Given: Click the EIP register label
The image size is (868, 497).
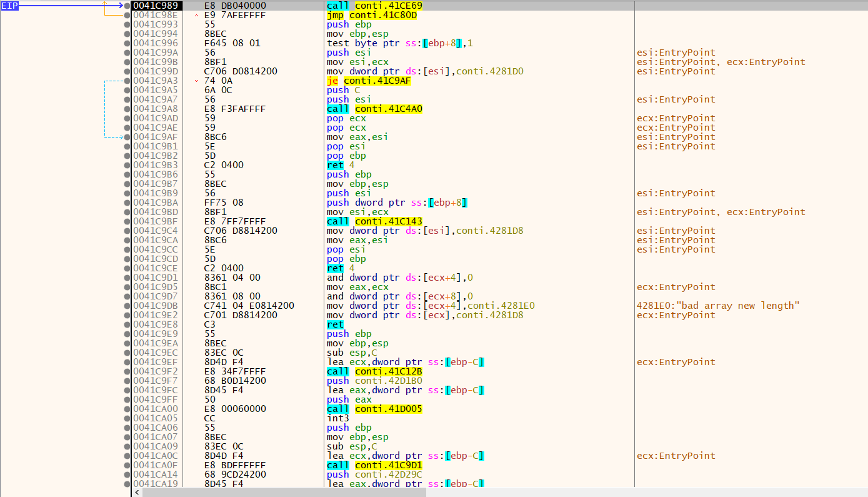Looking at the screenshot, I should pyautogui.click(x=9, y=6).
